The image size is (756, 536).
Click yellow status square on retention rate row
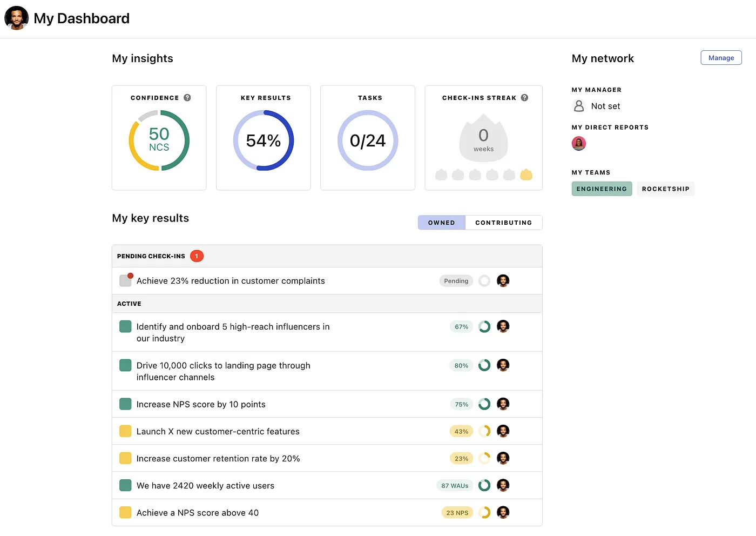pyautogui.click(x=125, y=458)
